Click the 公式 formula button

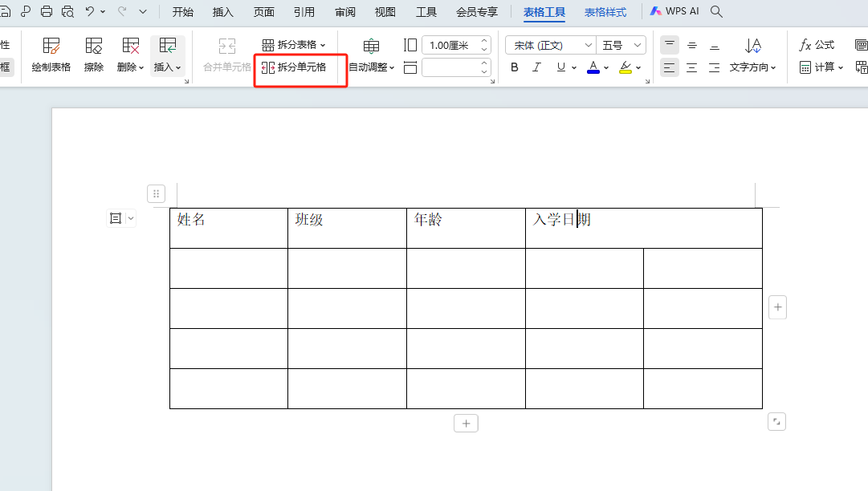[817, 45]
